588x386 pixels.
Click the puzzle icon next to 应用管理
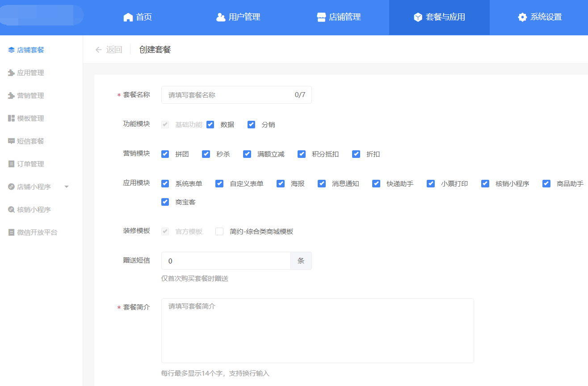12,73
